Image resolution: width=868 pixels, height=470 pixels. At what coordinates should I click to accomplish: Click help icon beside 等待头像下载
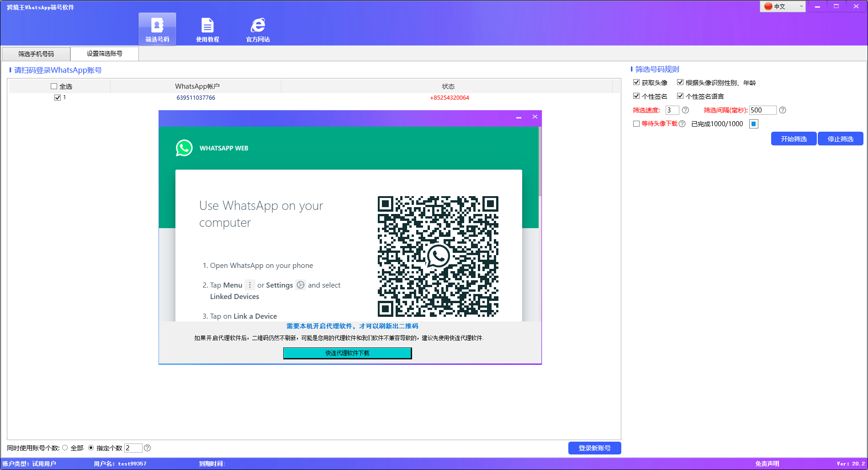tap(682, 124)
